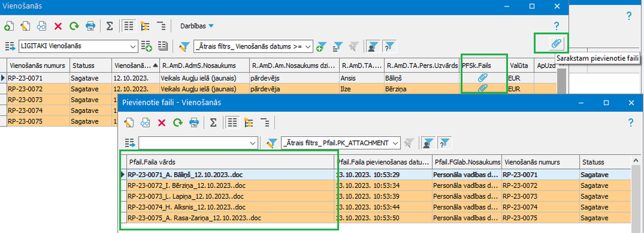644x233 pixels.
Task: Click refresh icon in Pievienotie faili window
Action: point(177,122)
